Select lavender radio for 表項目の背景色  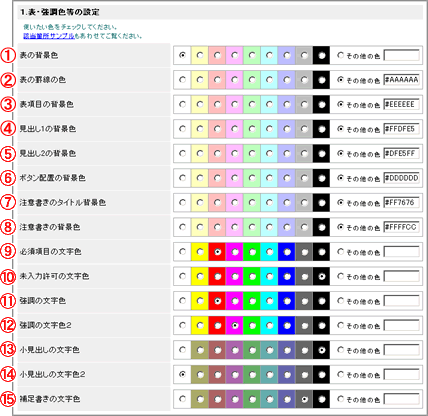click(x=287, y=104)
